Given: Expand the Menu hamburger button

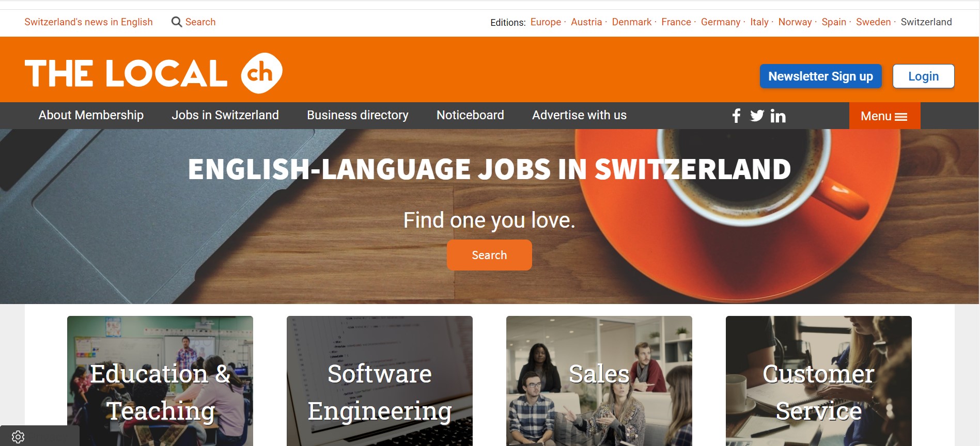Looking at the screenshot, I should 884,116.
